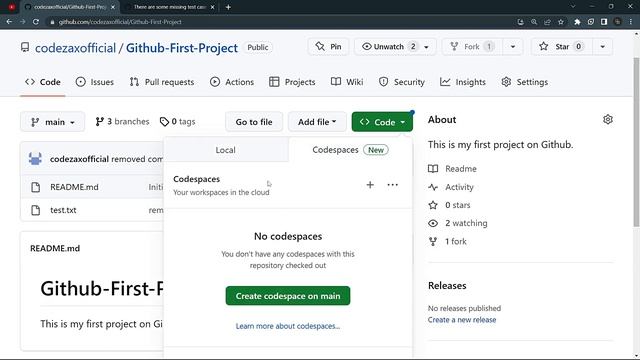Reload the page with refresh icon
640x360 pixels.
pyautogui.click(x=36, y=22)
